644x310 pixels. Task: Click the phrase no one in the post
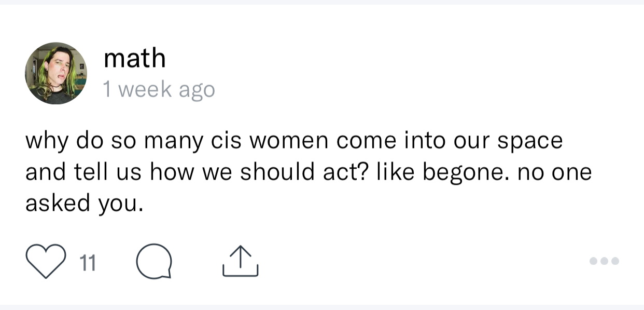point(555,173)
